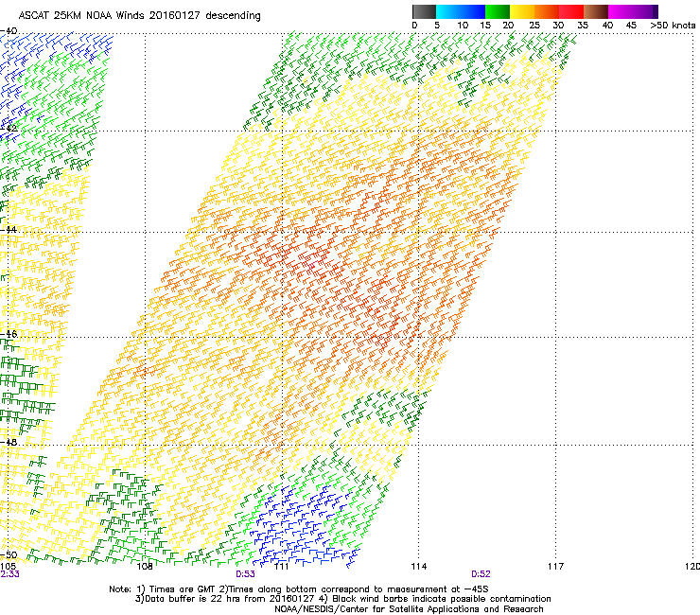Click the red wind barbs near 111.5E, 44.7S
The image size is (700, 615).
coord(308,264)
